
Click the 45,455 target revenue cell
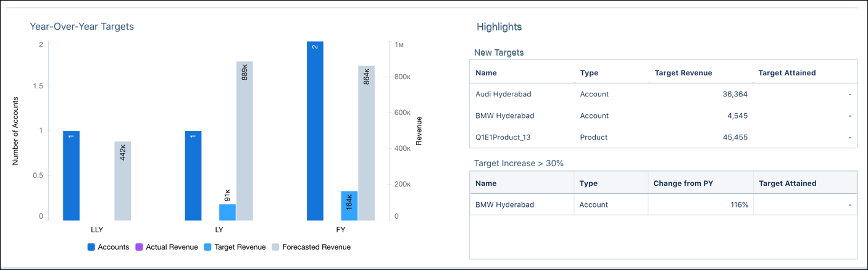click(x=734, y=137)
